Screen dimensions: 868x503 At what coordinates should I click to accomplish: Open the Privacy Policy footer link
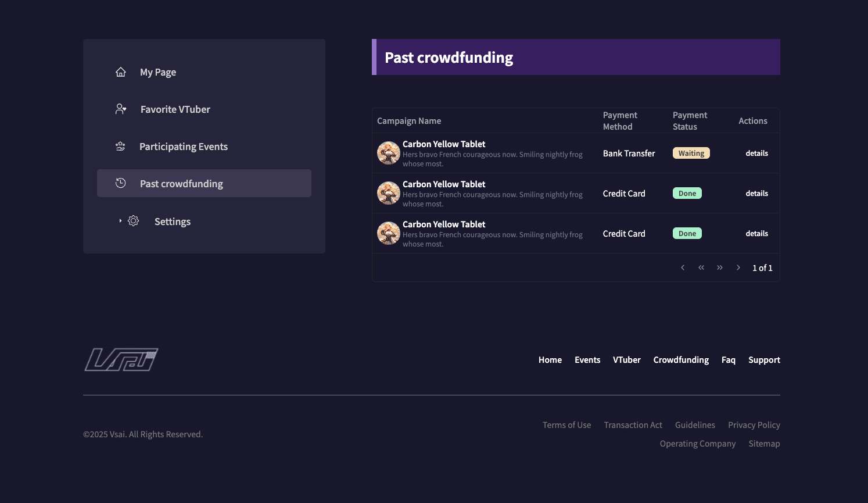pos(754,425)
